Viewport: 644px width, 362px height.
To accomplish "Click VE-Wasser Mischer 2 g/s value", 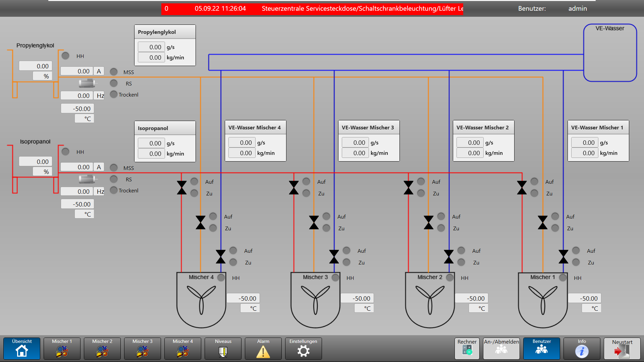I will click(x=470, y=142).
